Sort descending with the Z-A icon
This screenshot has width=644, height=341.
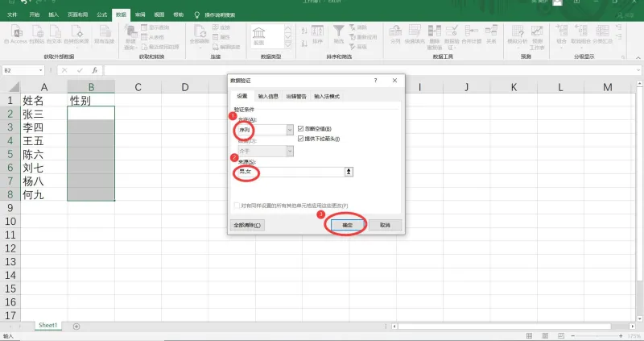click(x=304, y=44)
